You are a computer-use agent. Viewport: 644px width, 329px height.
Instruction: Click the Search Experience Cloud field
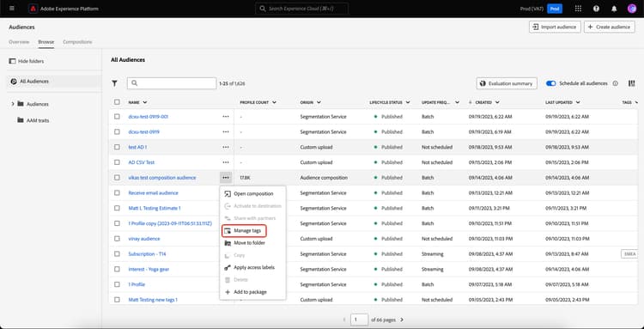(x=302, y=9)
